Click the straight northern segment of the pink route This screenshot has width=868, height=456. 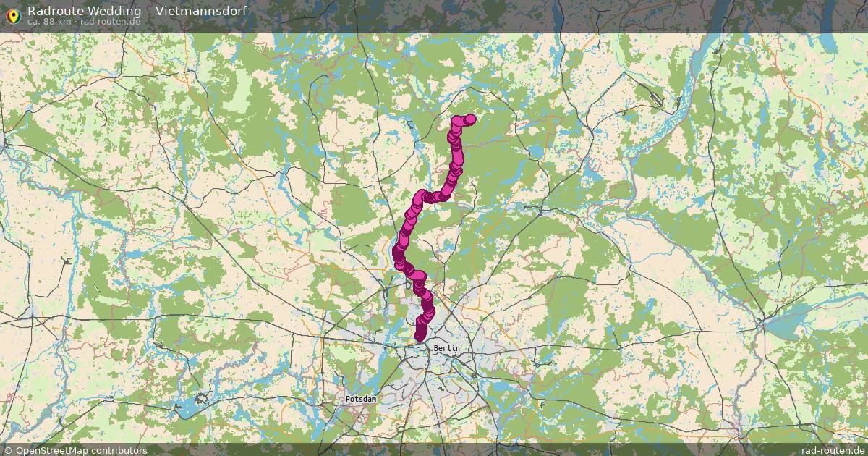click(457, 152)
